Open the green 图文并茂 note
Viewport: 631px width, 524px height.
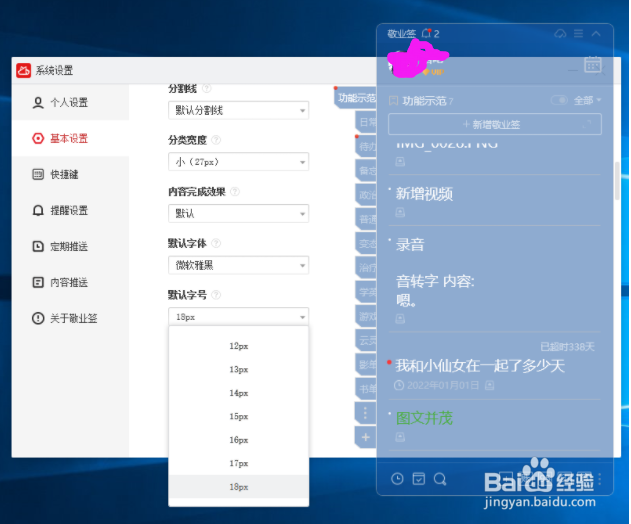[x=424, y=418]
